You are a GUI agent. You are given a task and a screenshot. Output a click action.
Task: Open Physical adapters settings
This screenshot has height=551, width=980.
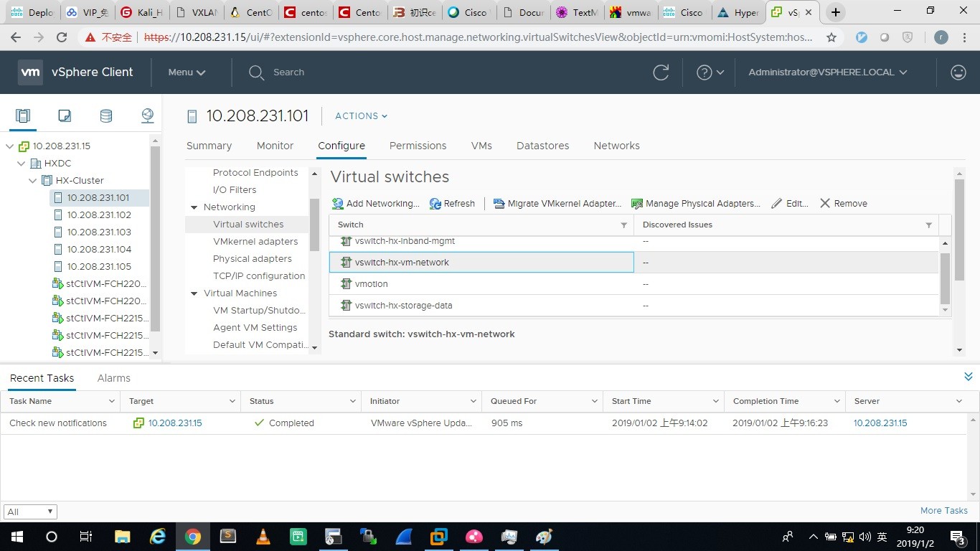point(253,258)
